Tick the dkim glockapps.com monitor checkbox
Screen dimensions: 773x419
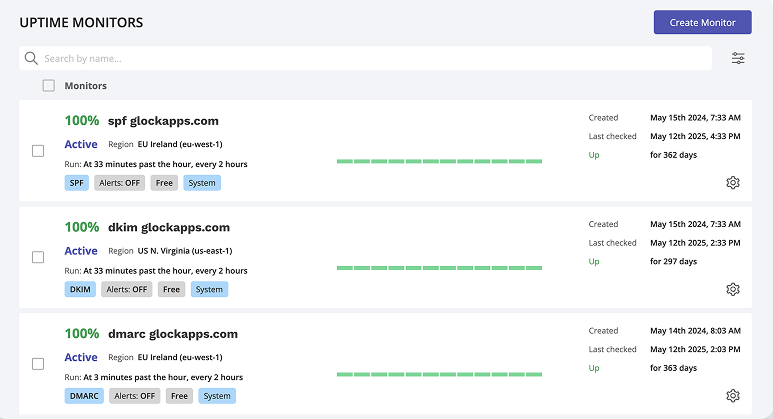click(x=38, y=257)
